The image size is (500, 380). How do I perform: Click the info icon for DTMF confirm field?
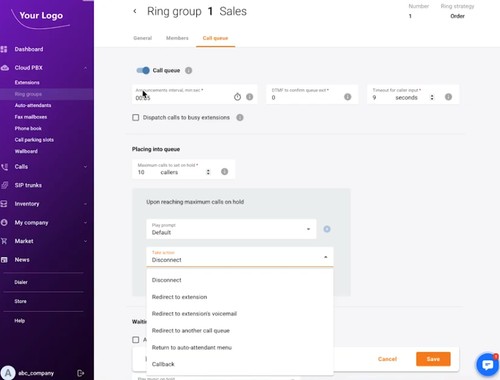[348, 97]
